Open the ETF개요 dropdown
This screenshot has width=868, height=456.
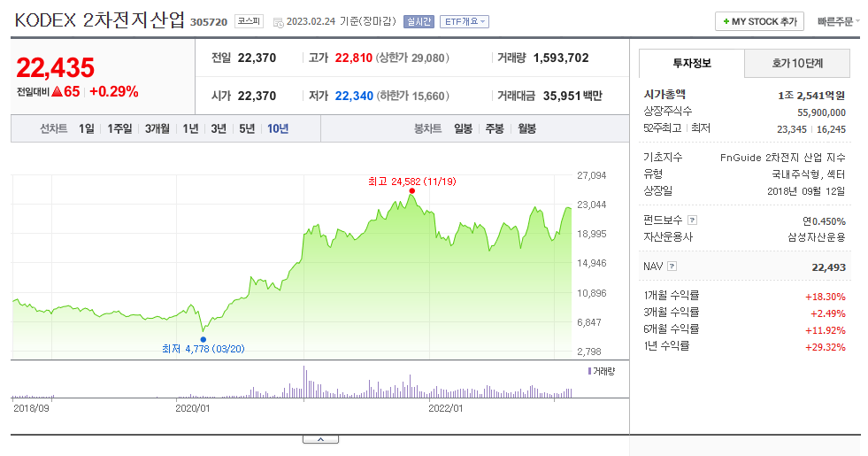pos(465,21)
